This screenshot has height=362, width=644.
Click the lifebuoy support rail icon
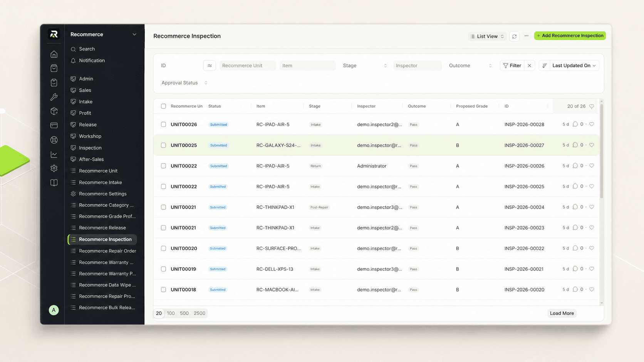point(54,140)
